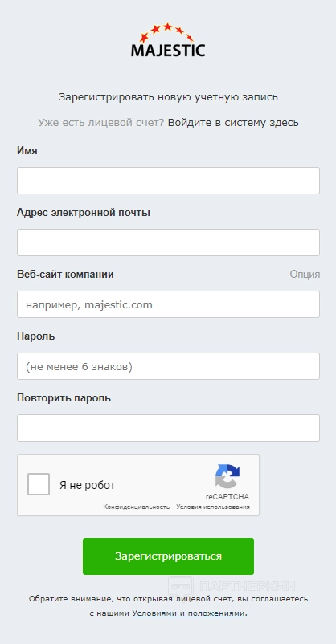Open reCAPTCHA "Конфиденциальность" link
The image size is (336, 644).
(136, 507)
